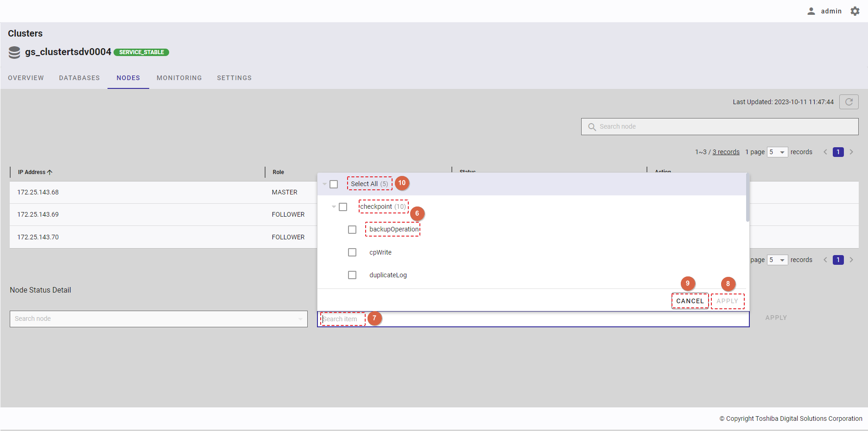Screen dimensions: 868x431
Task: Go to previous page in bottom pagination
Action: [825, 260]
